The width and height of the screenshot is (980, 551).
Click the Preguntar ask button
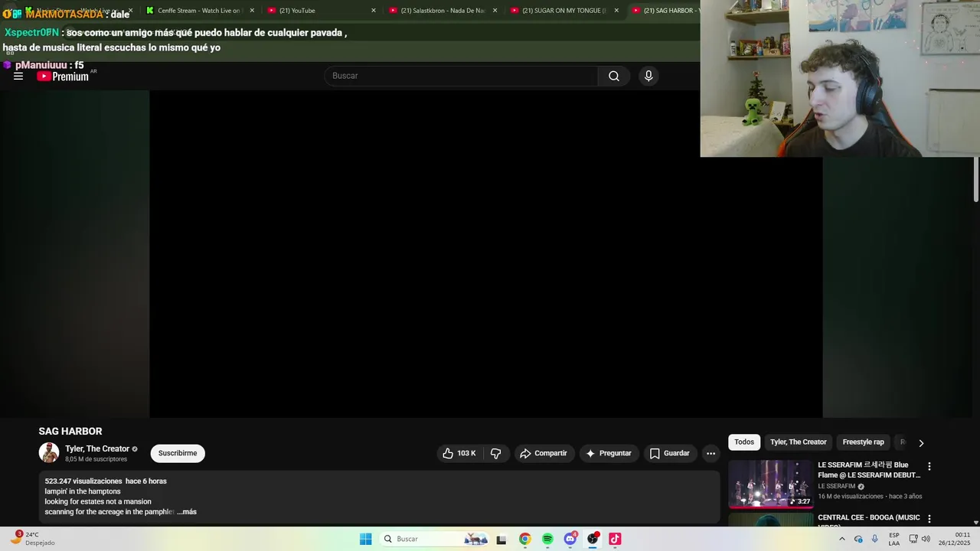[609, 453]
